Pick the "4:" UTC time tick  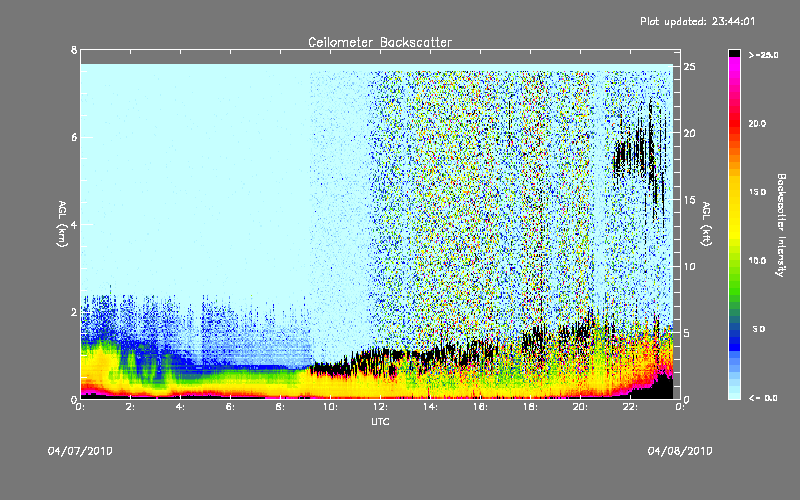(x=180, y=407)
